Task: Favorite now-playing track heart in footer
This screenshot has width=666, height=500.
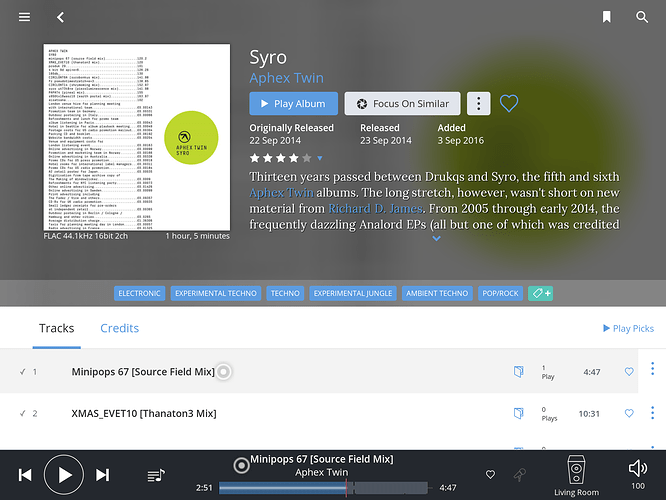Action: (490, 475)
